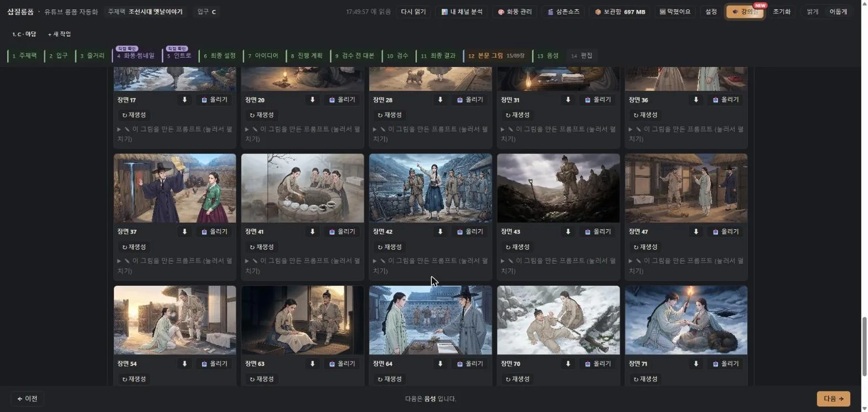Download the 장면 41 image

312,231
